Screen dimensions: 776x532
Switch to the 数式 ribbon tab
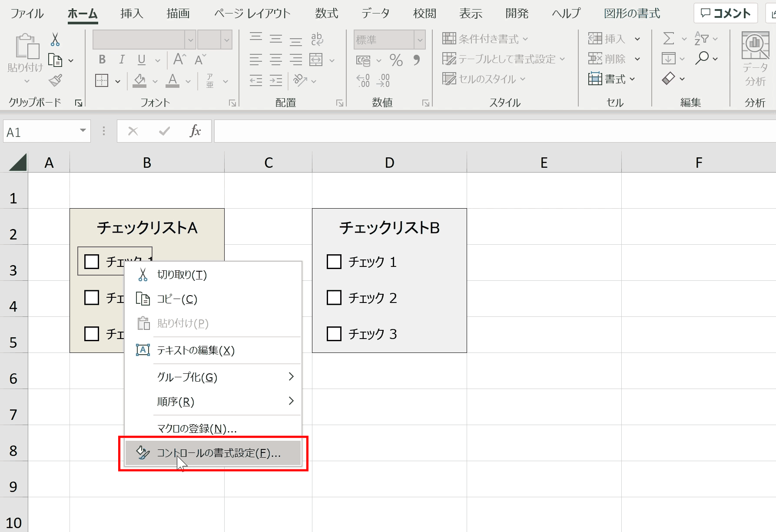tap(327, 13)
